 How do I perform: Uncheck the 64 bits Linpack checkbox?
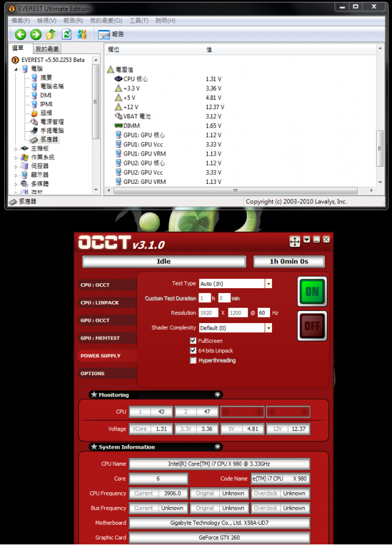point(193,351)
